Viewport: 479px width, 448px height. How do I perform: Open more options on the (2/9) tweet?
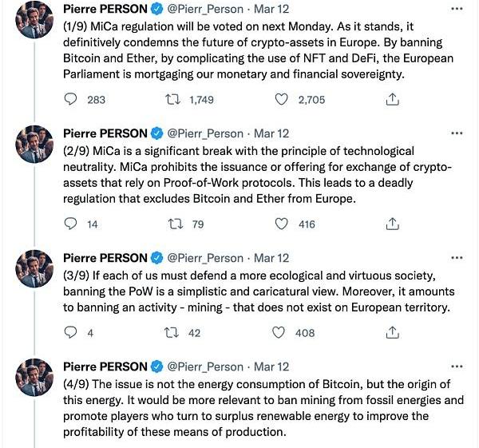point(456,134)
